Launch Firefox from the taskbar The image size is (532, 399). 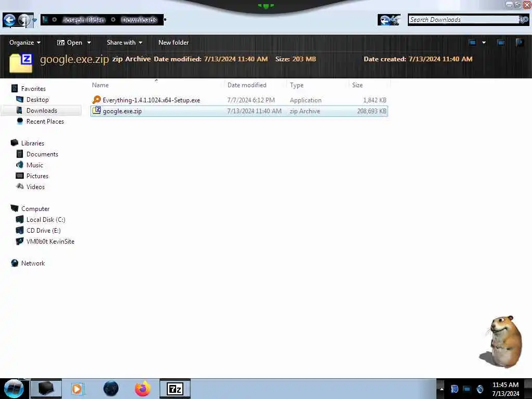(142, 389)
